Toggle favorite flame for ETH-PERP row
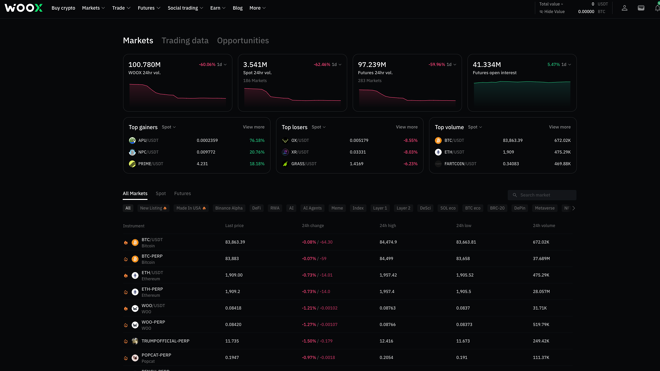The height and width of the screenshot is (371, 660). (125, 292)
